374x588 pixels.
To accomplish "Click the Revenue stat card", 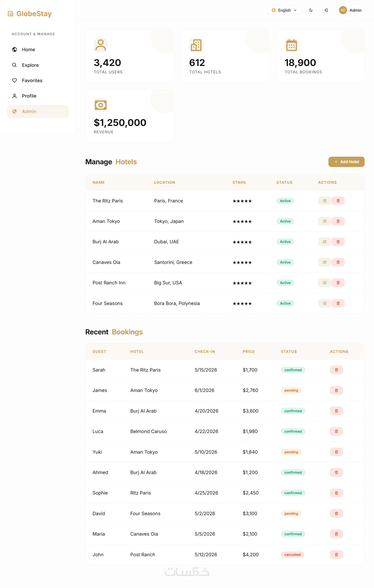I will click(129, 116).
